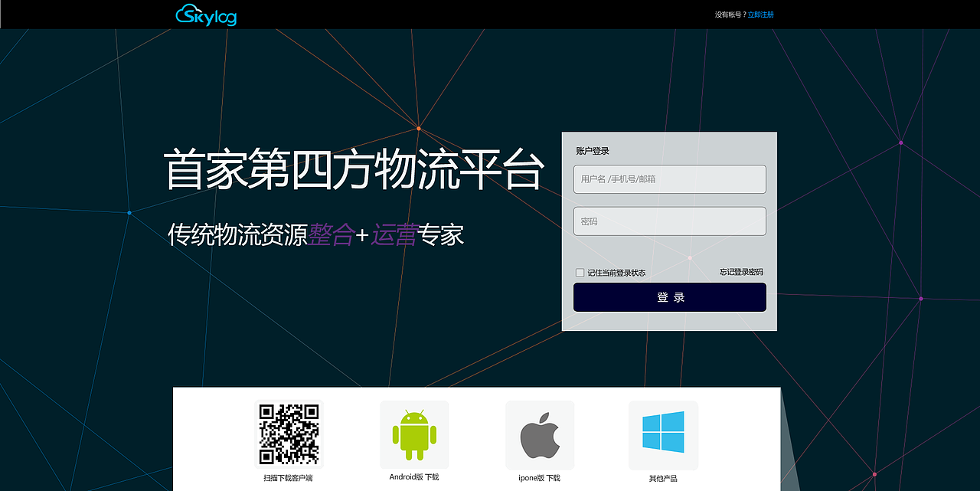Enable the 记住当前登录状态 checkbox

pyautogui.click(x=580, y=272)
